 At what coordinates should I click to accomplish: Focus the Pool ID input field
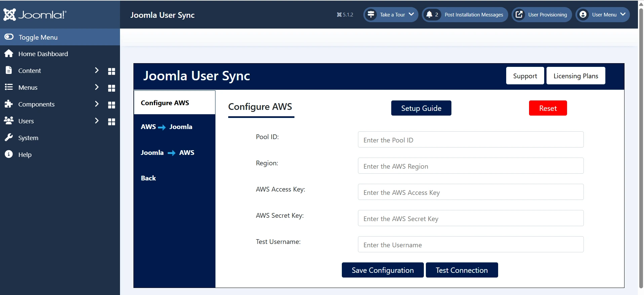click(x=471, y=139)
